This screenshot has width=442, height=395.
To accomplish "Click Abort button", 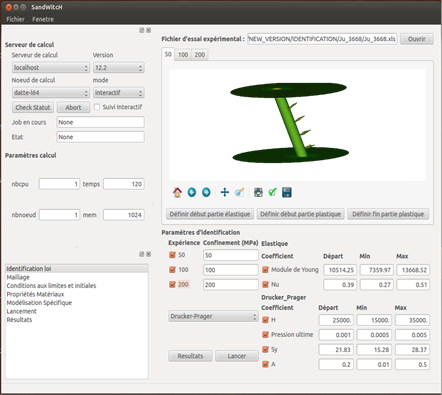I will (x=73, y=107).
